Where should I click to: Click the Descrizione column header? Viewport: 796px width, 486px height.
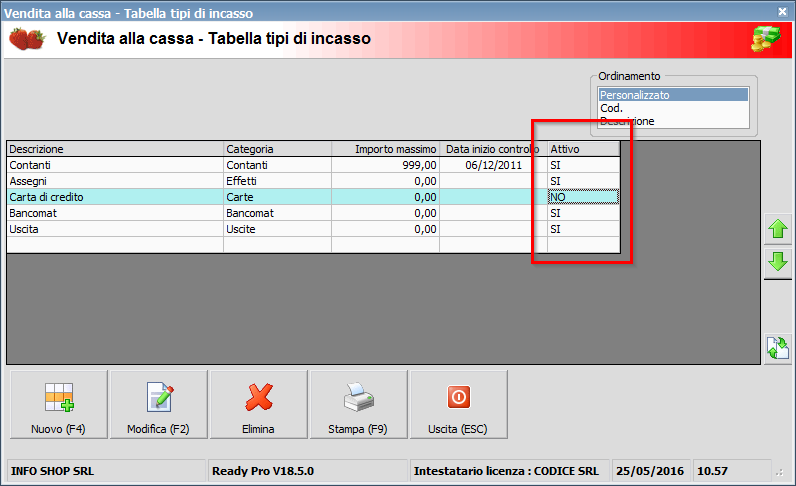[115, 149]
